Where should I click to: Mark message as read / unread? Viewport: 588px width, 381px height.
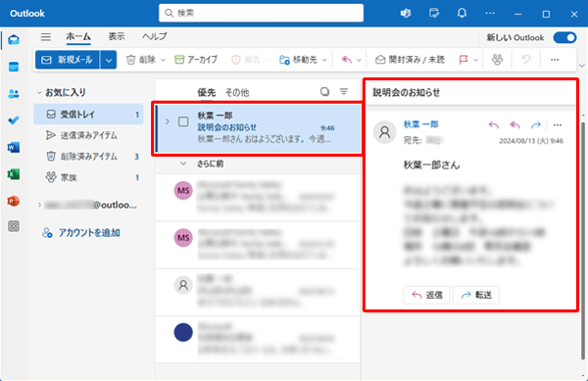[x=410, y=60]
